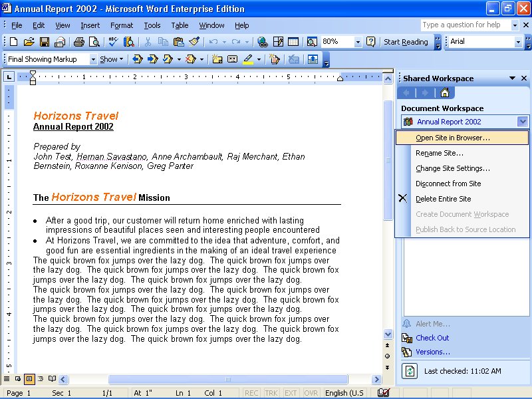The height and width of the screenshot is (399, 532).
Task: Open the Final Showing Markup dropdown
Action: pos(93,59)
